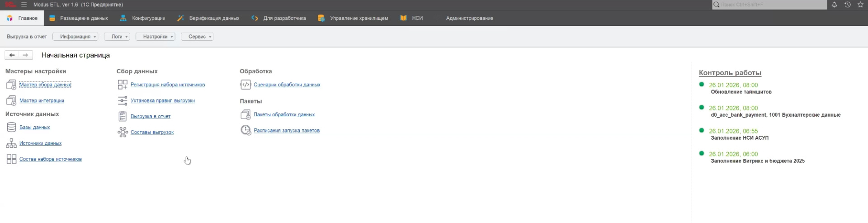Open Сценарии обработки данных link

287,85
